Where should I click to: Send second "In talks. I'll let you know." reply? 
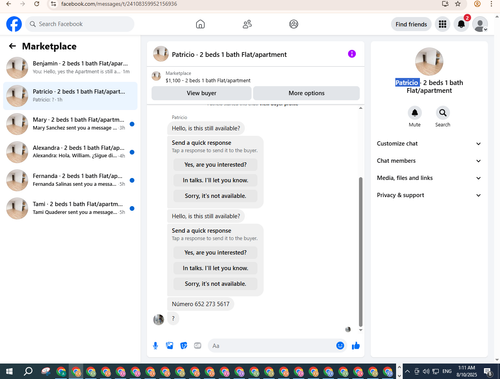(215, 268)
